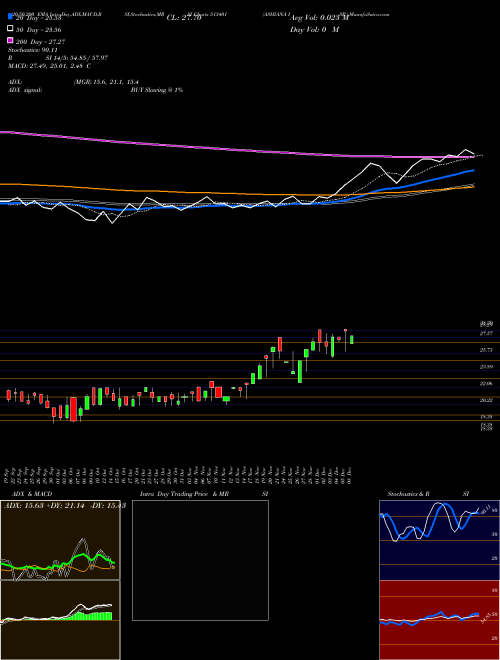Open the ADX indicator chart panel

coord(60,540)
